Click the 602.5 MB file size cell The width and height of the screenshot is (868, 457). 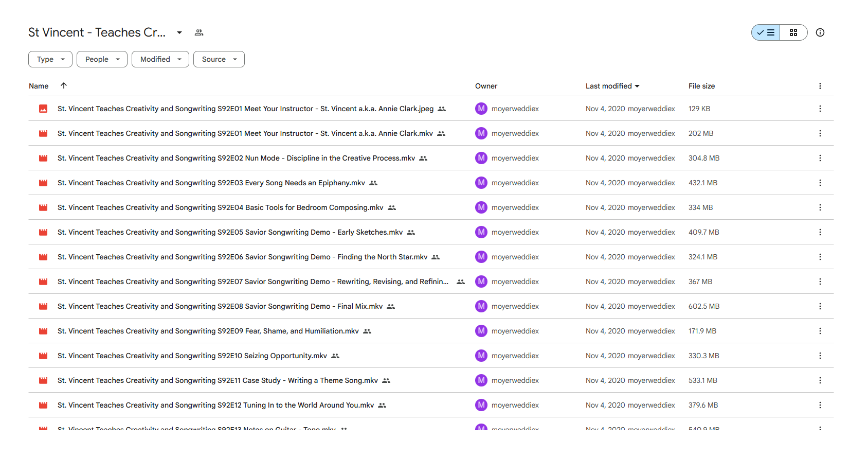704,306
